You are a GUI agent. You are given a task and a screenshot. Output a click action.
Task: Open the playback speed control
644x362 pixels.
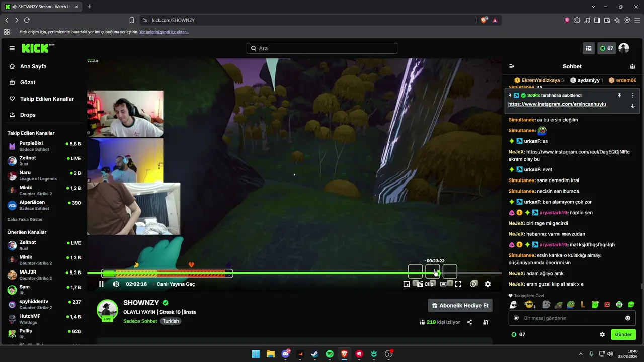(473, 284)
